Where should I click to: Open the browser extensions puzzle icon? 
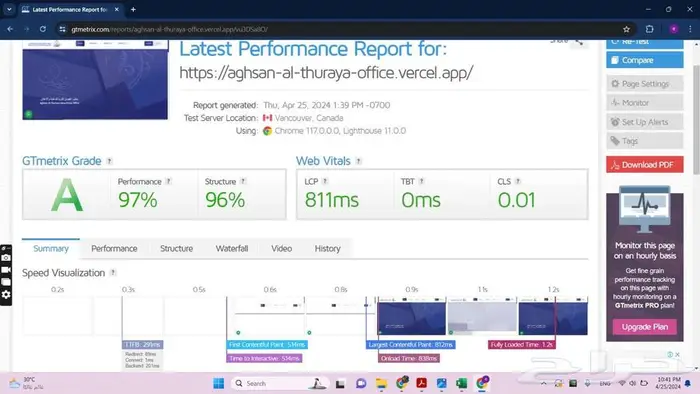(x=650, y=29)
